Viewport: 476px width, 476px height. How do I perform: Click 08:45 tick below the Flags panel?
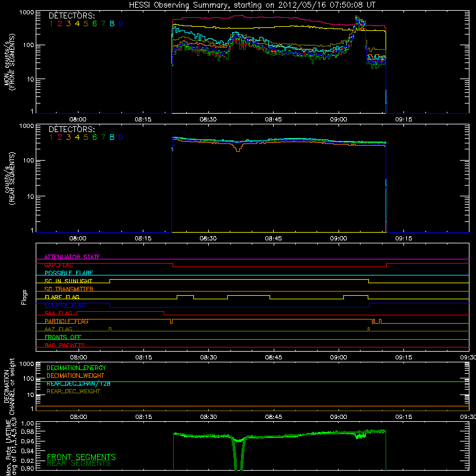274,358
